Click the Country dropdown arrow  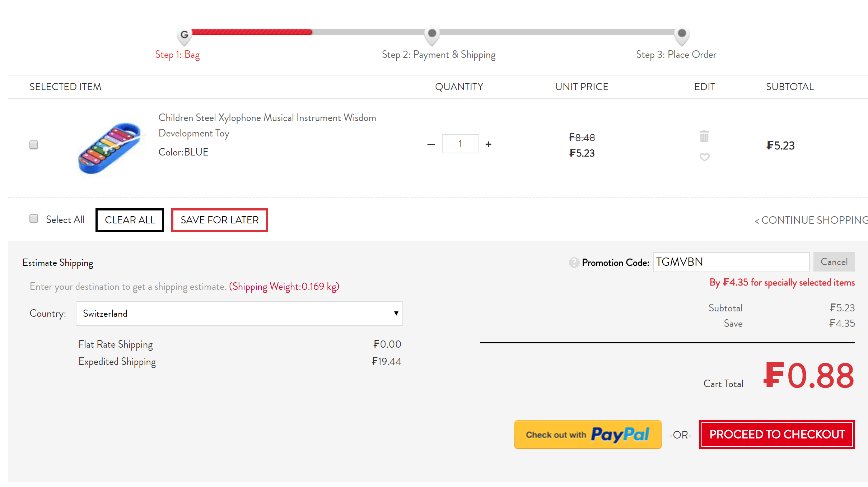tap(396, 314)
